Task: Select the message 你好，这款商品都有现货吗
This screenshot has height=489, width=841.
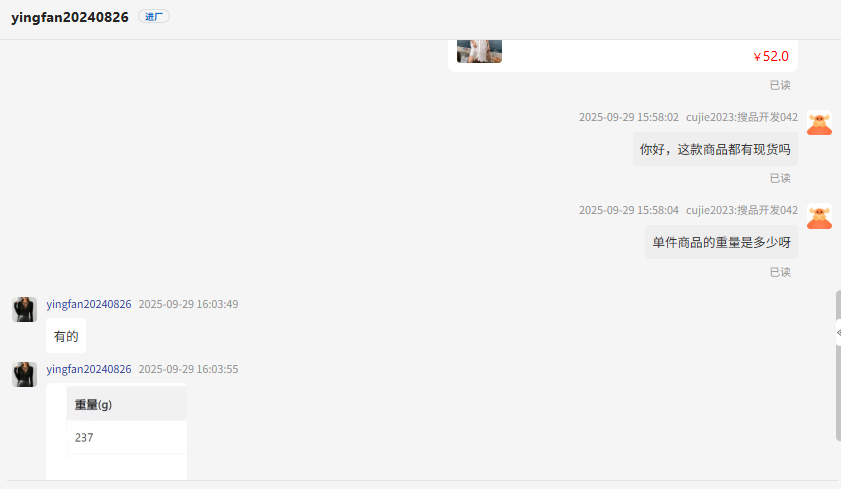Action: (715, 149)
